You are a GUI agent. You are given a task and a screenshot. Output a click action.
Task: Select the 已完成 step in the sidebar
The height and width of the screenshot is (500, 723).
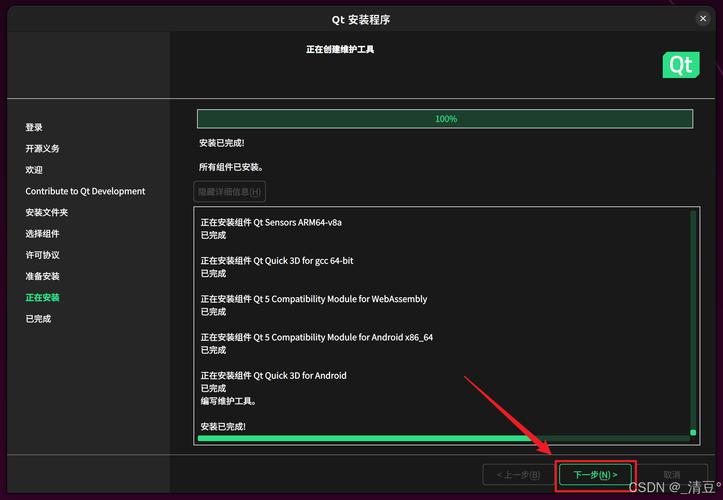pos(38,319)
